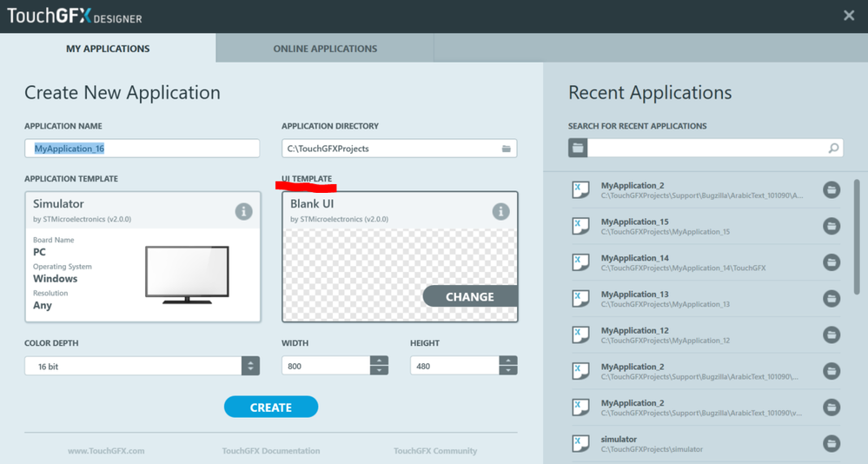
Task: Click the Simulator monitor image
Action: [x=187, y=275]
